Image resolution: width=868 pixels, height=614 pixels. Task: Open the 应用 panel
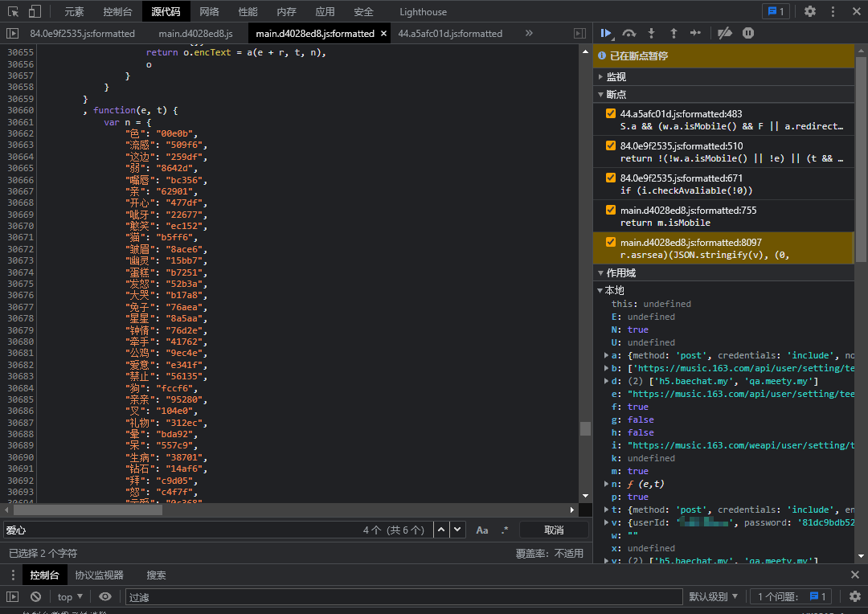[325, 11]
